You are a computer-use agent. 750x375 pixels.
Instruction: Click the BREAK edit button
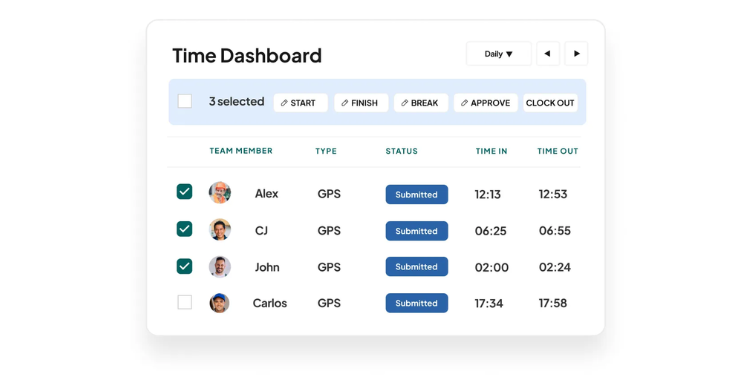coord(421,103)
